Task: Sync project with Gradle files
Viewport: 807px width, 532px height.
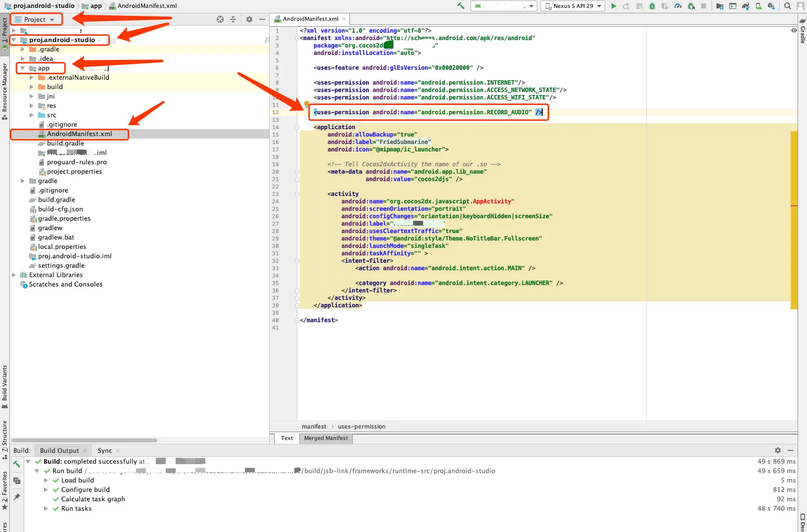Action: point(746,6)
